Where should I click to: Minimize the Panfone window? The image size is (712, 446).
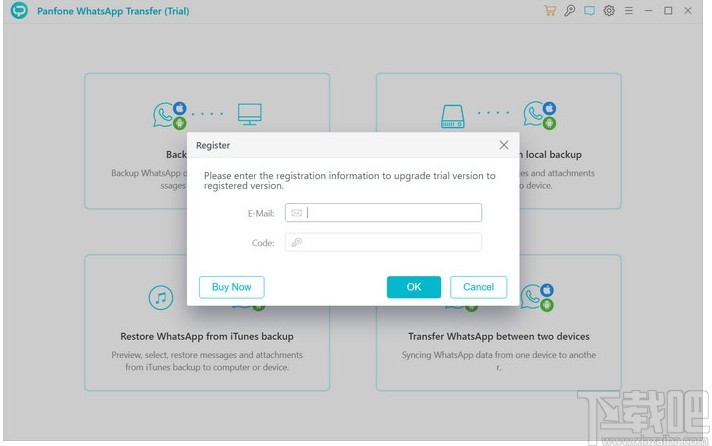[x=648, y=10]
